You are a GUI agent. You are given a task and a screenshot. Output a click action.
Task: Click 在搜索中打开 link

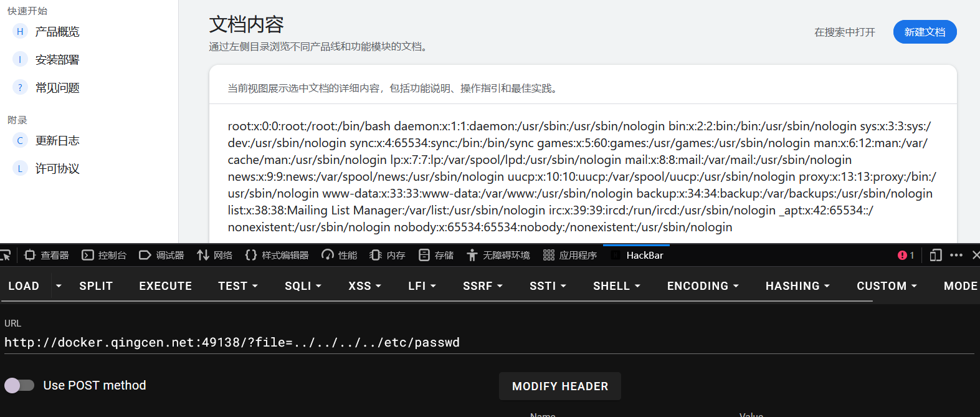[844, 32]
